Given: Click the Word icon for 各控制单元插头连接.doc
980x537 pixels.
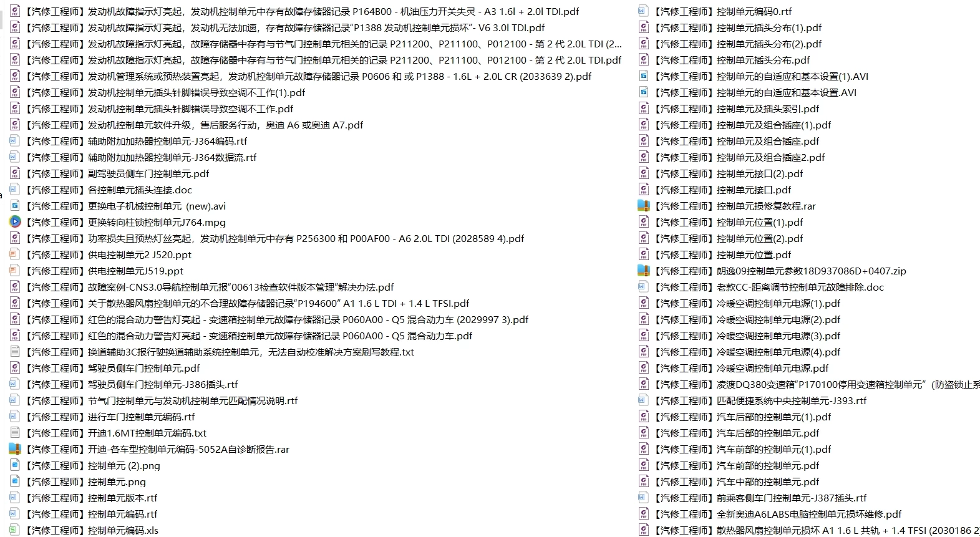Looking at the screenshot, I should (15, 190).
